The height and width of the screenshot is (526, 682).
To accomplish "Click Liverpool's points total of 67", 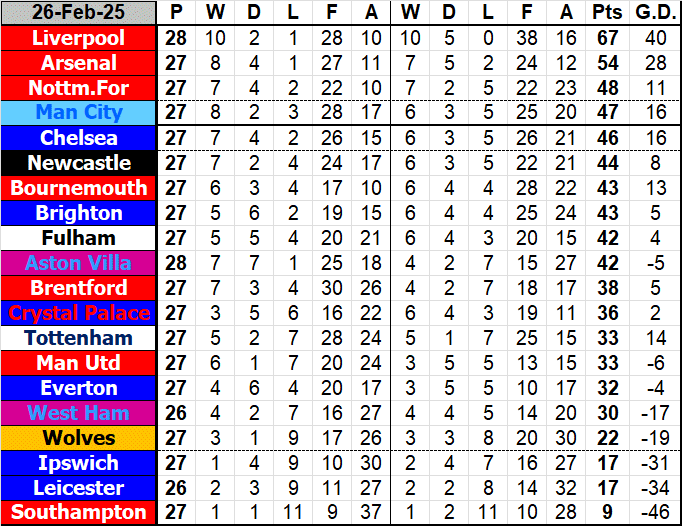I will (x=605, y=38).
